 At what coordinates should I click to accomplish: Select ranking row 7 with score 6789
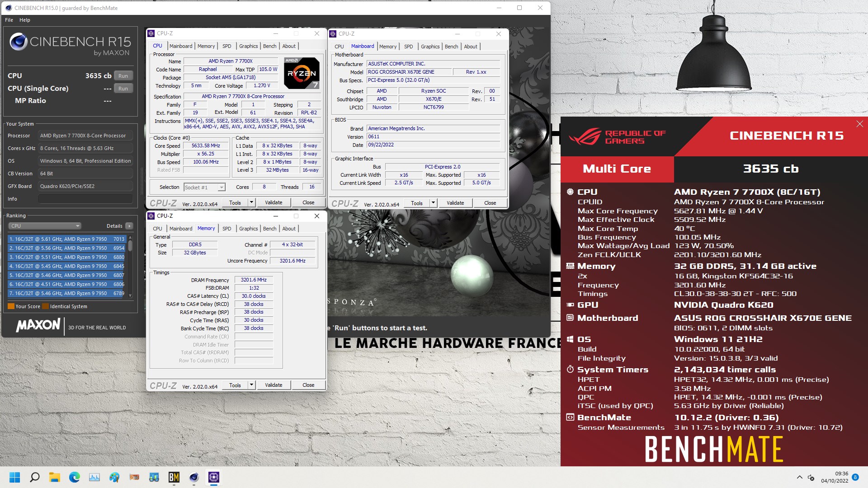coord(67,293)
